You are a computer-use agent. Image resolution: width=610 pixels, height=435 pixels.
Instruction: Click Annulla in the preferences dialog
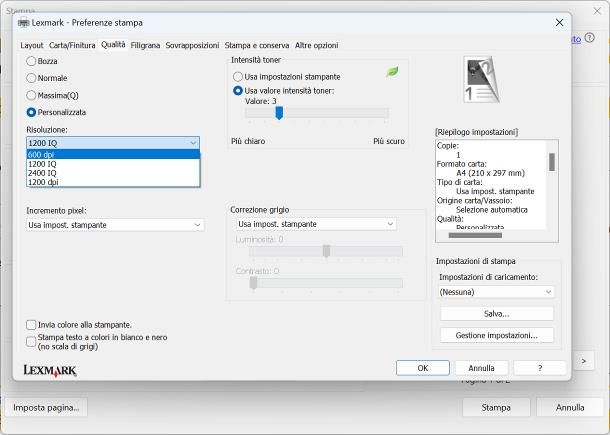click(482, 368)
